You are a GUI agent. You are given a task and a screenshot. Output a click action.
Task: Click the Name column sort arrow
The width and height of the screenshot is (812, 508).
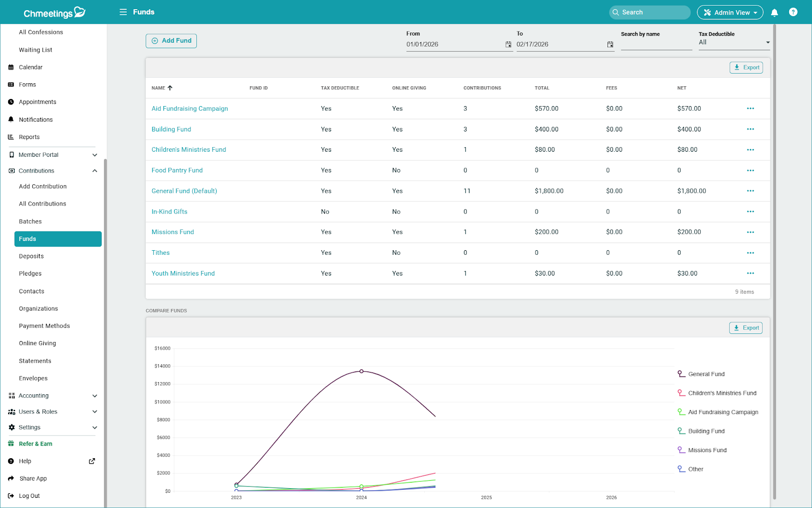point(170,88)
